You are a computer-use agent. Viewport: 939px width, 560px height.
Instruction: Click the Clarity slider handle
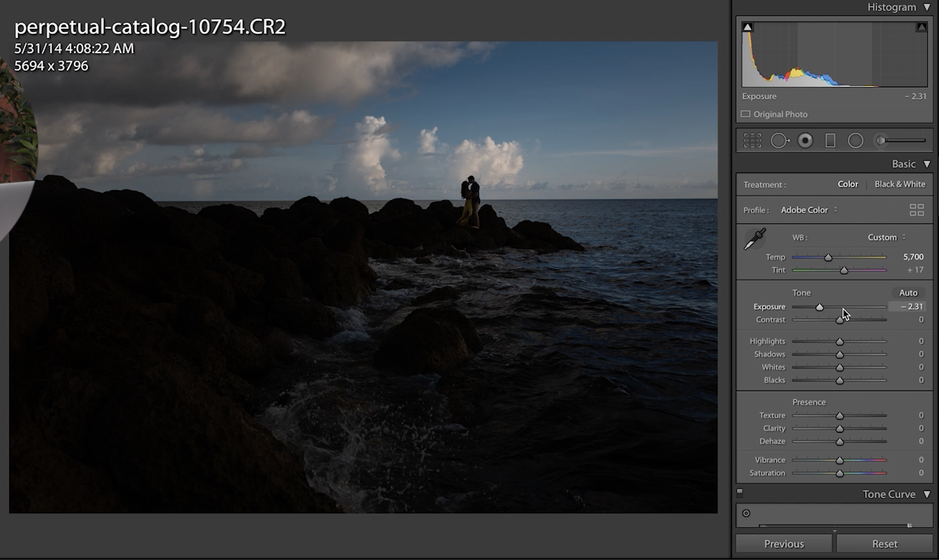pos(839,429)
